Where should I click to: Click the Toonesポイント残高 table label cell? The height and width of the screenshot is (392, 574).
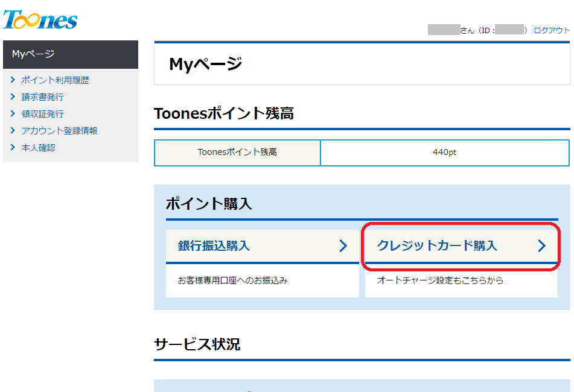237,153
